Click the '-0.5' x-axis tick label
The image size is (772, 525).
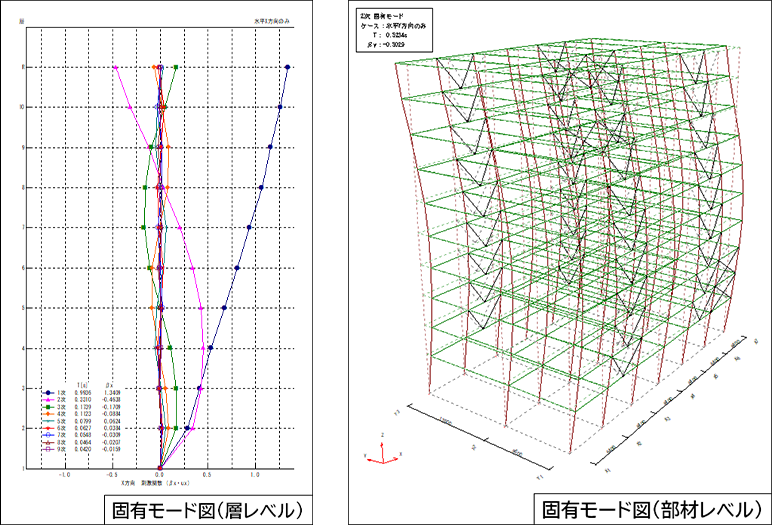(112, 475)
